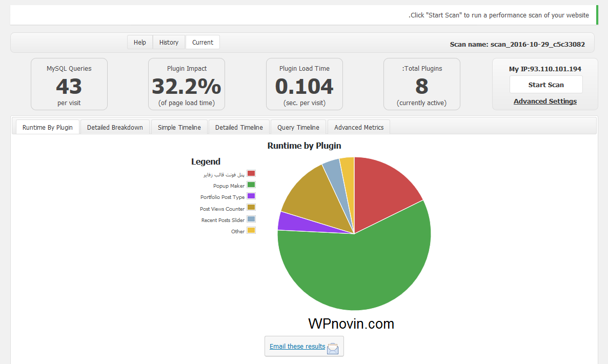Click the green Popup Maker legend swatch

click(x=251, y=185)
